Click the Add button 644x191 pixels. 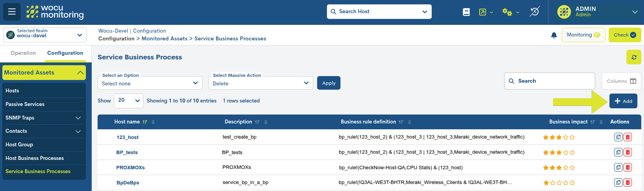point(623,101)
